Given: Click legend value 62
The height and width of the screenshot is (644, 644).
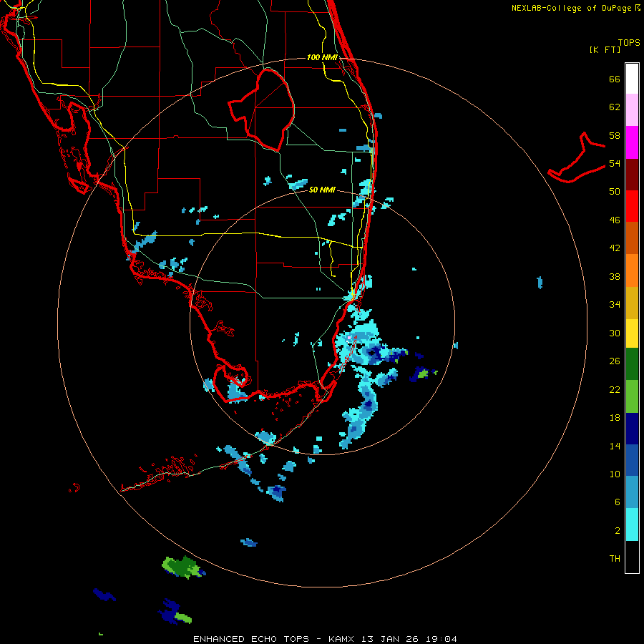Looking at the screenshot, I should coord(615,107).
